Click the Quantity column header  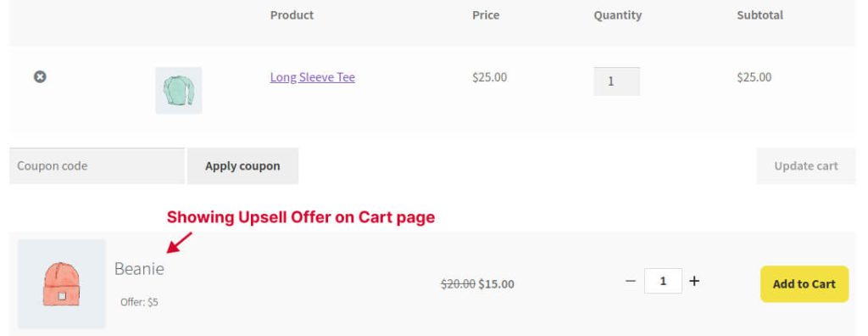click(x=618, y=15)
